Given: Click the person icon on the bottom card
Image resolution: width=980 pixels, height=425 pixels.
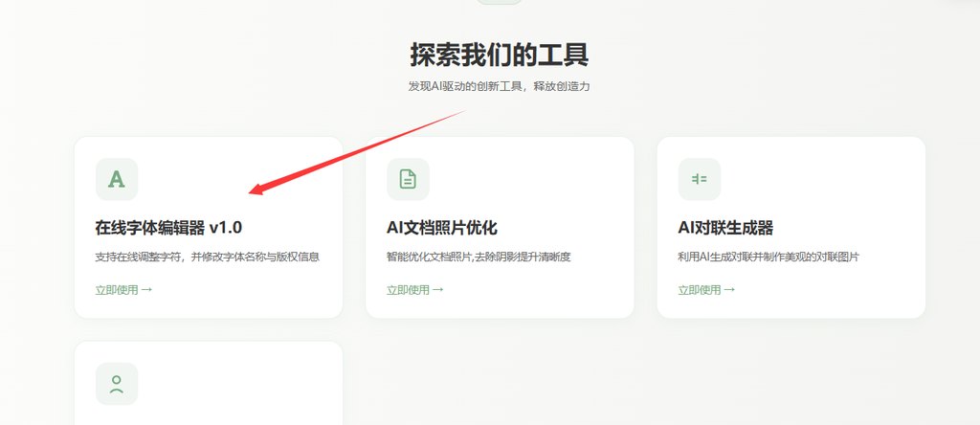Looking at the screenshot, I should 117,384.
